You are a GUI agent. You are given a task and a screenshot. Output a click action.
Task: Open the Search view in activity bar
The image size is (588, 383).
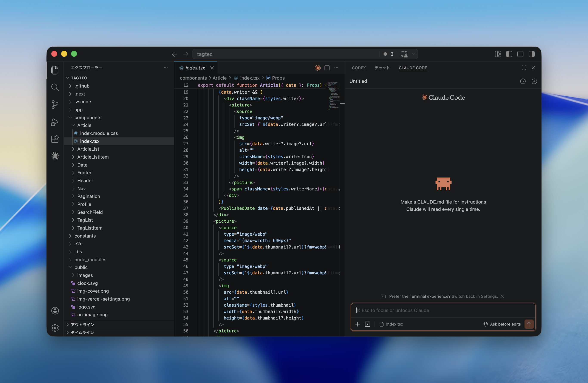[x=55, y=87]
